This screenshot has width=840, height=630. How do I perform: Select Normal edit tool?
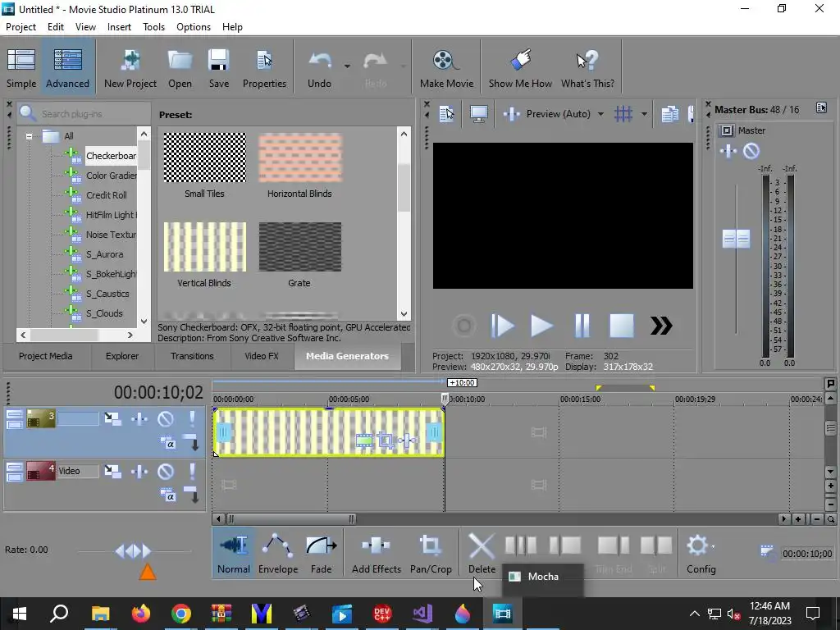pos(234,554)
